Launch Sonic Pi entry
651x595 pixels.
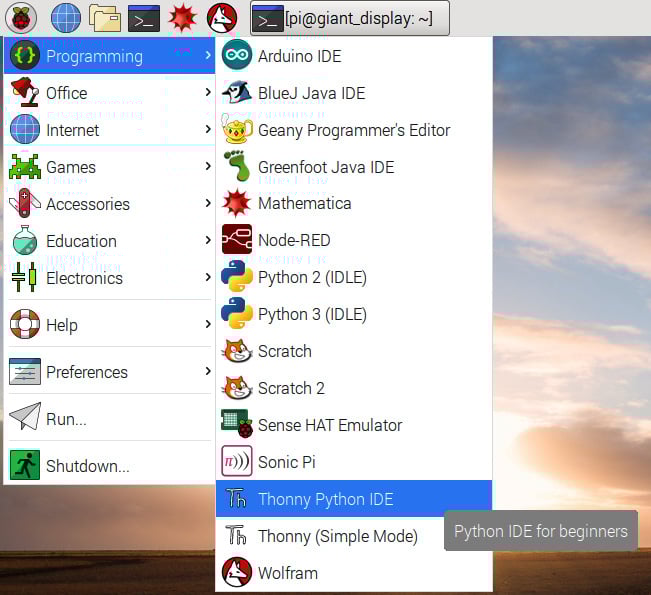coord(354,461)
